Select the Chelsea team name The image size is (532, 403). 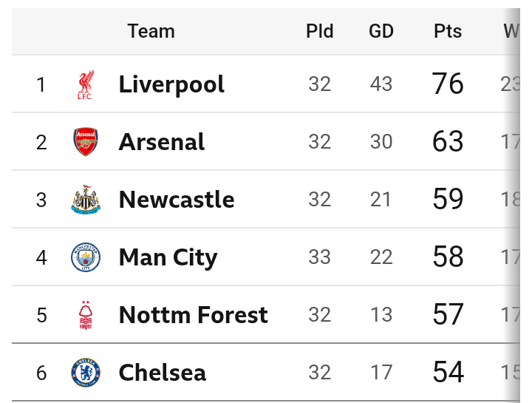coord(162,373)
